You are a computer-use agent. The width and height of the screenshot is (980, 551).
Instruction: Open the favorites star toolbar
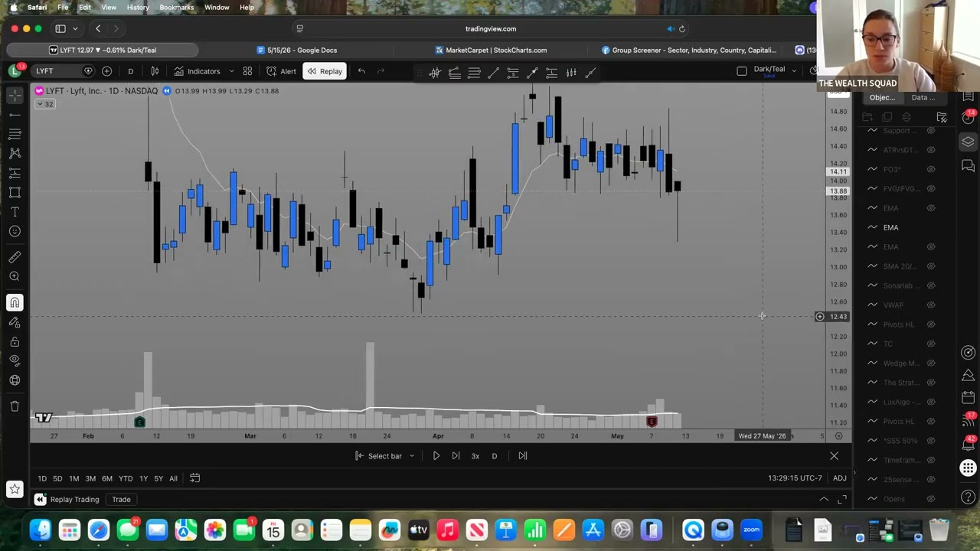[x=15, y=488]
